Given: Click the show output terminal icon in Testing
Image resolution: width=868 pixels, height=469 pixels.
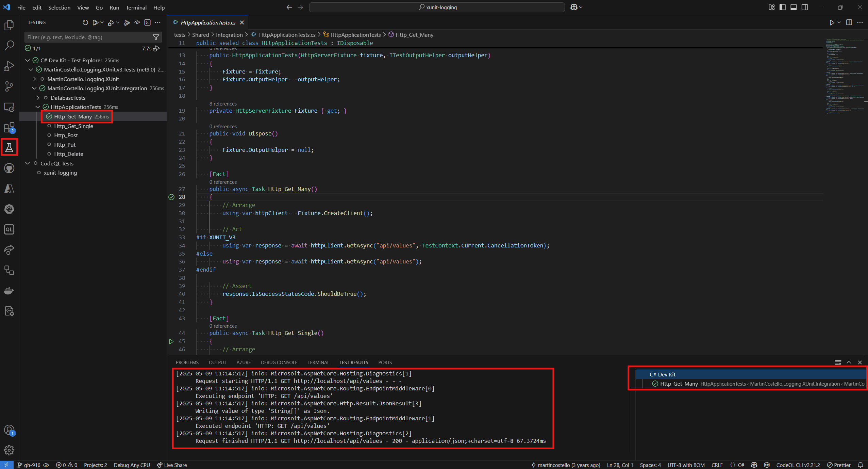Looking at the screenshot, I should click(x=147, y=22).
